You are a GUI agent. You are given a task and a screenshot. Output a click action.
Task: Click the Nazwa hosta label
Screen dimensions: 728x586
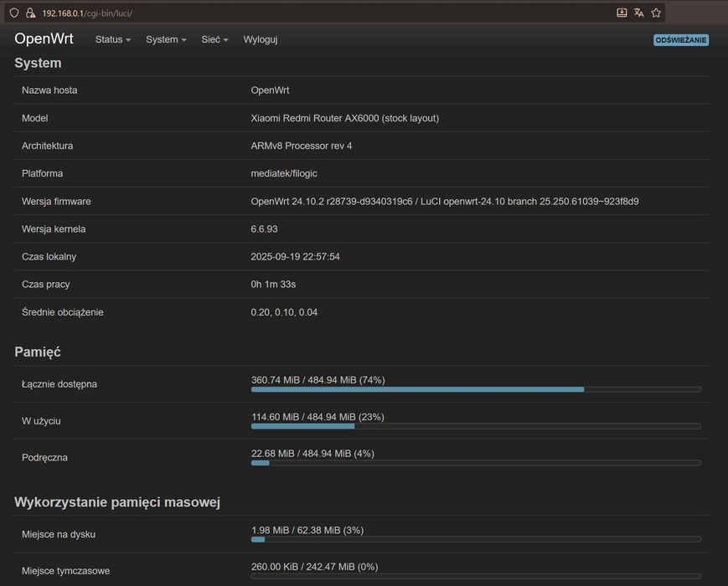(x=49, y=90)
